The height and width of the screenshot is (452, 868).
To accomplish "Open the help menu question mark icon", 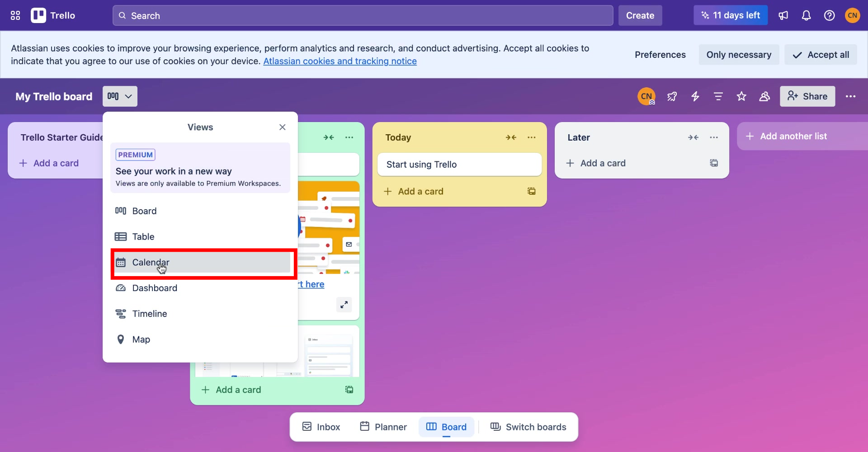I will (830, 15).
